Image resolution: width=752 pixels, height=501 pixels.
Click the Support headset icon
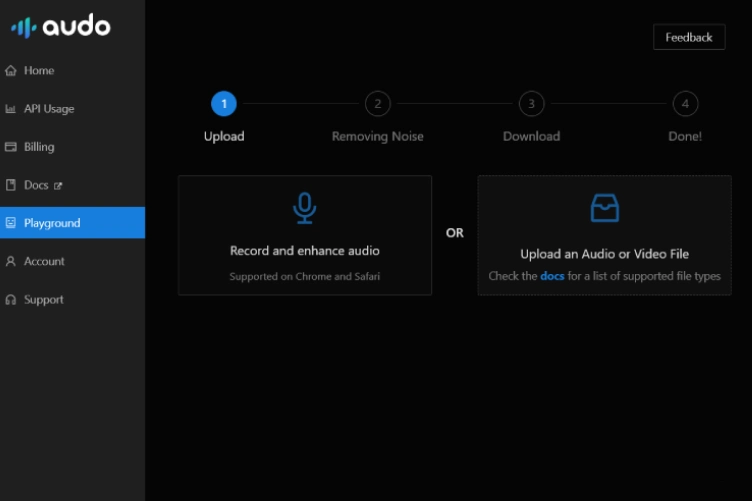coord(11,300)
